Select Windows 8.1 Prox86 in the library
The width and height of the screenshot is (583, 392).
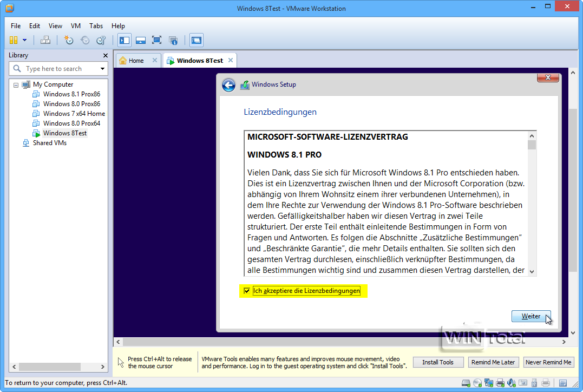pyautogui.click(x=71, y=94)
